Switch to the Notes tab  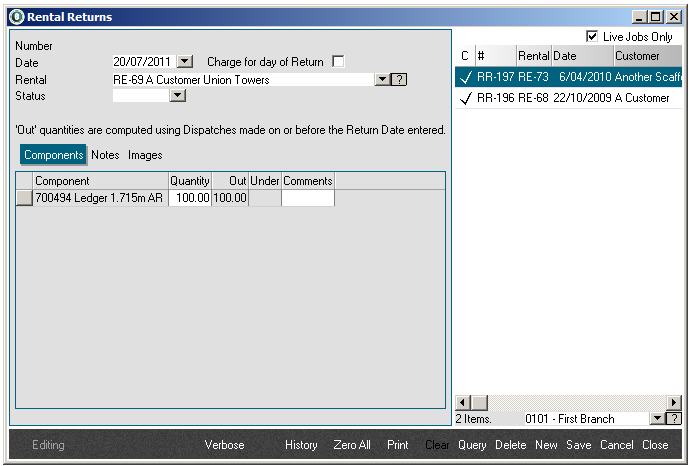(105, 155)
